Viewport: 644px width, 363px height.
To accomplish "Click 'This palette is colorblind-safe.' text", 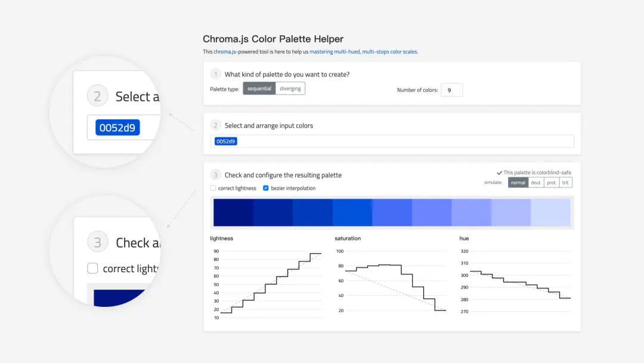I will coord(538,173).
